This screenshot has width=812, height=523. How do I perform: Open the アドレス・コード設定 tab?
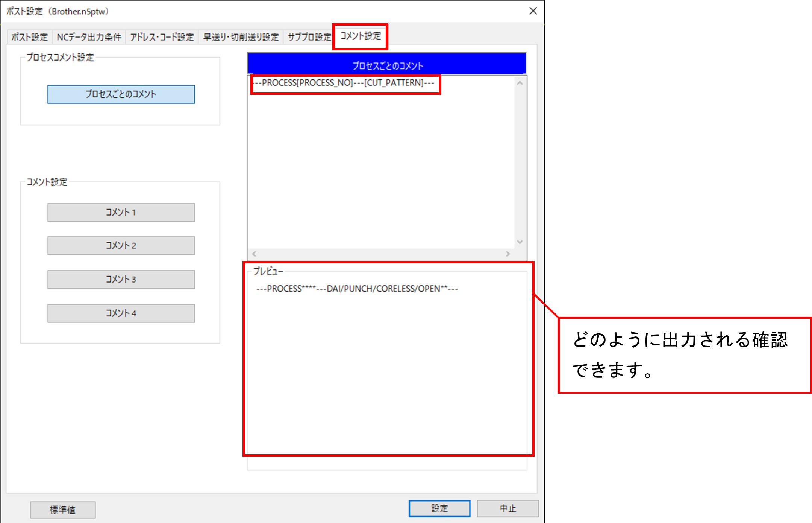point(162,37)
